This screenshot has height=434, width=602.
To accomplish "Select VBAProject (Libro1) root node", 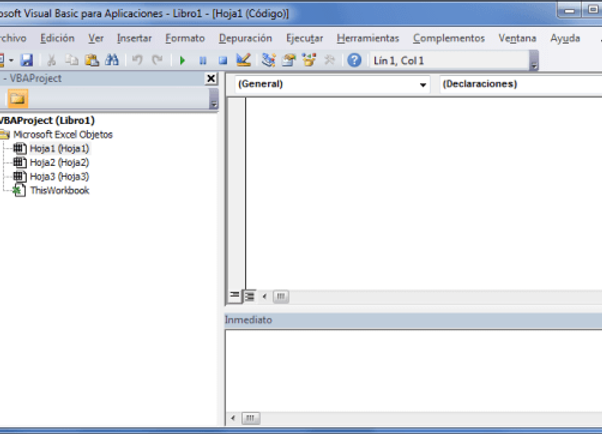I will (47, 120).
